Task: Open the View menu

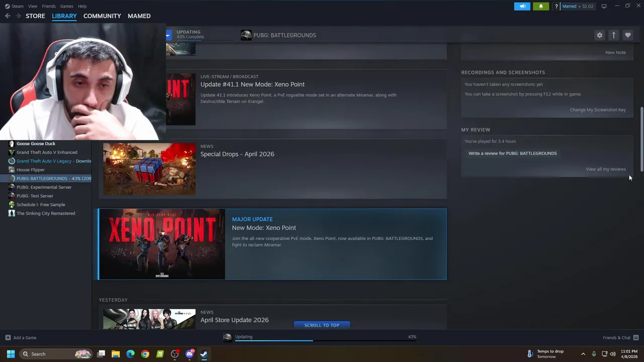Action: coord(33,6)
